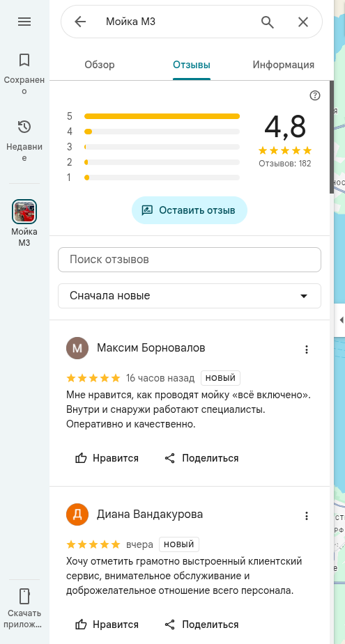Screen dimensions: 345x644
Task: Open more options for Максим Борновалов review
Action: (x=307, y=350)
